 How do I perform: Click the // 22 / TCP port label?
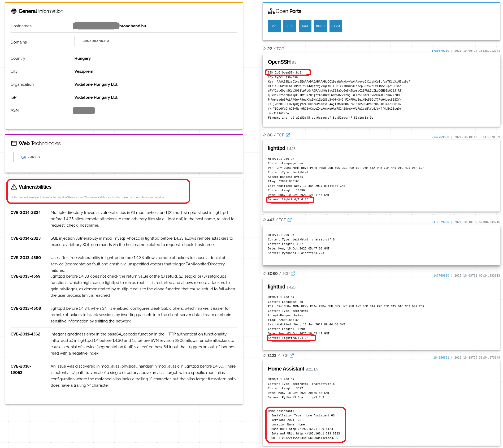point(274,49)
